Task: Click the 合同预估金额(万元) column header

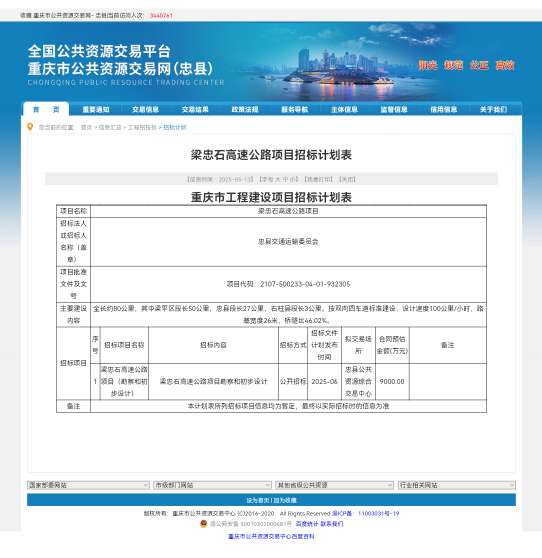Action: pyautogui.click(x=392, y=345)
